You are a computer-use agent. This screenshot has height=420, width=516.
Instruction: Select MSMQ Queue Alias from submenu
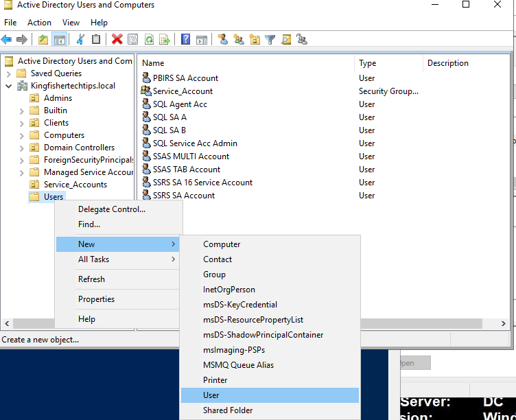pyautogui.click(x=270, y=365)
